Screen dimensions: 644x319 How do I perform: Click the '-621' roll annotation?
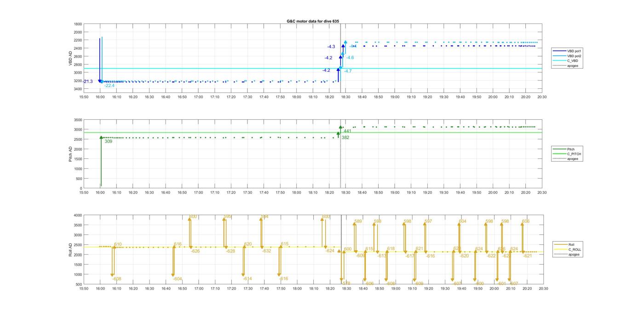coord(528,256)
